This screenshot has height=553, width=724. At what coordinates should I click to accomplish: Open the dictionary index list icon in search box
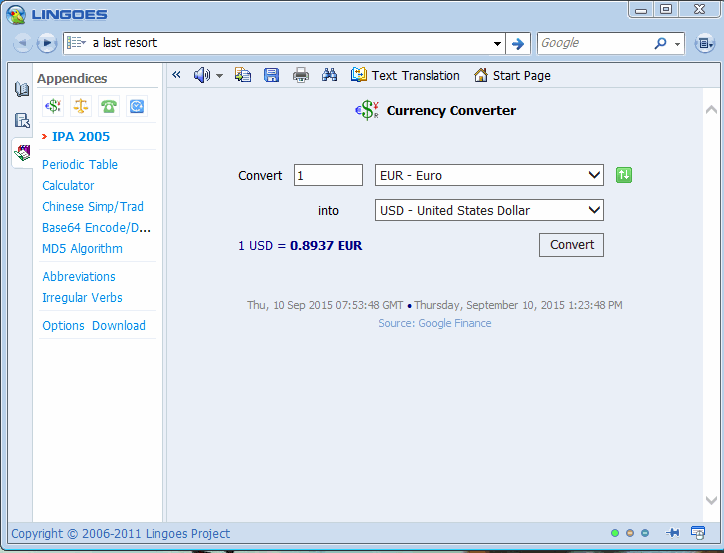tap(76, 43)
